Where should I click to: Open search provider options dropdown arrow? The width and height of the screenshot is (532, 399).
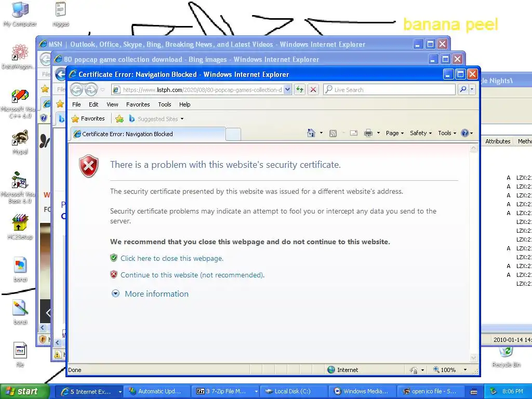[x=472, y=89]
